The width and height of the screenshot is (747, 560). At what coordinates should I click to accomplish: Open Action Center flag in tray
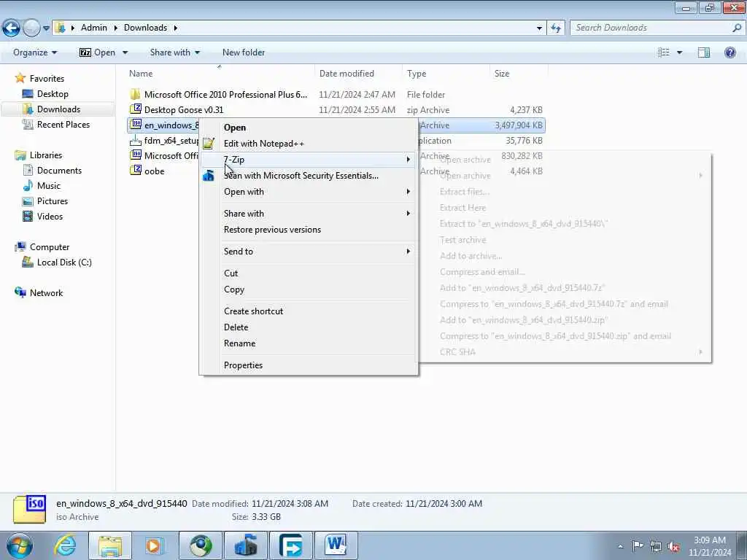click(638, 545)
